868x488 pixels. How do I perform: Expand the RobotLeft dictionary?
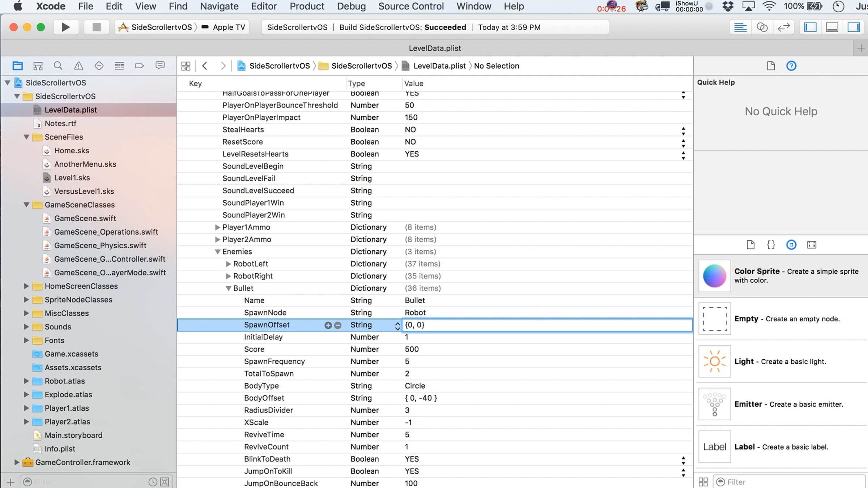[228, 264]
